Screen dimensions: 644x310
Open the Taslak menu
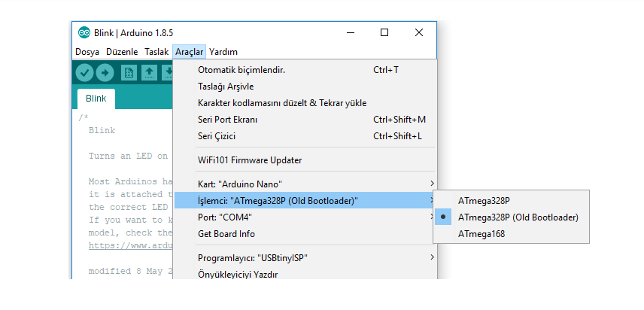click(x=156, y=52)
